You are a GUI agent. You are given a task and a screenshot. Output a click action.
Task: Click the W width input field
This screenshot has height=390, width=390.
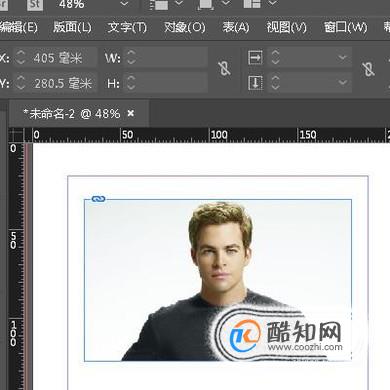[173, 58]
